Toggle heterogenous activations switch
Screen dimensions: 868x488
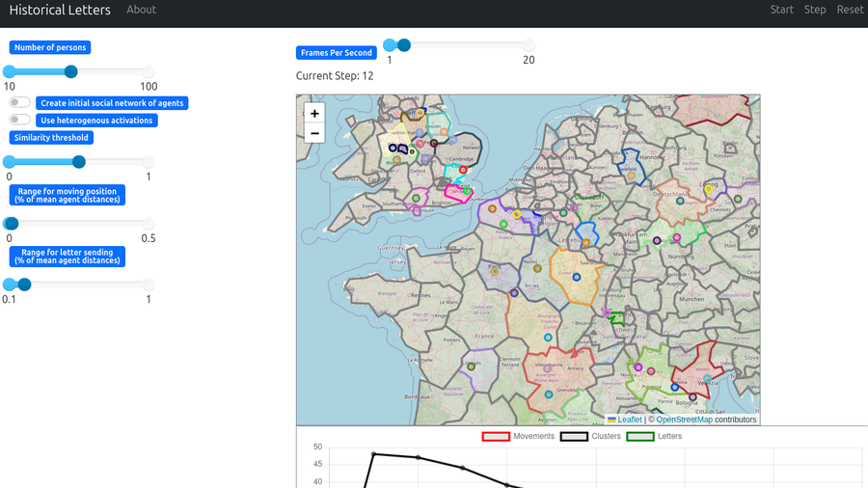19,120
